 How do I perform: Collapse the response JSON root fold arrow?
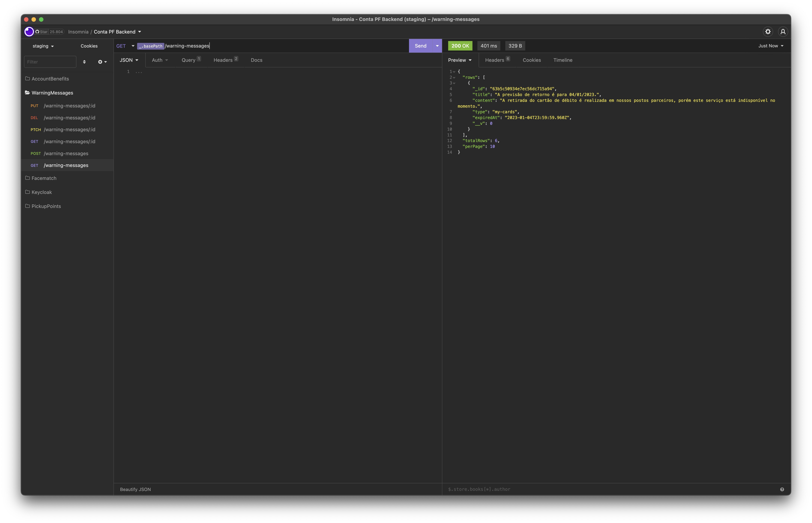pos(454,72)
